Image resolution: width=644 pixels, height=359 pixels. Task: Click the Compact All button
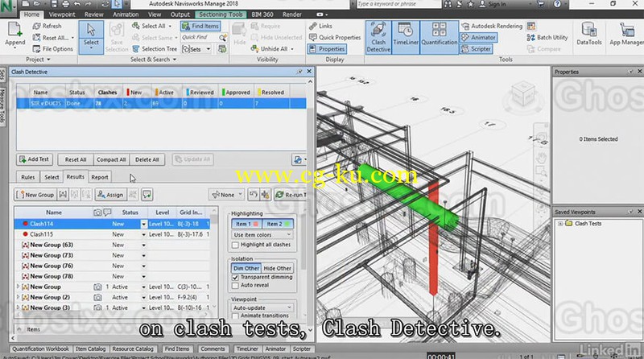pyautogui.click(x=111, y=159)
